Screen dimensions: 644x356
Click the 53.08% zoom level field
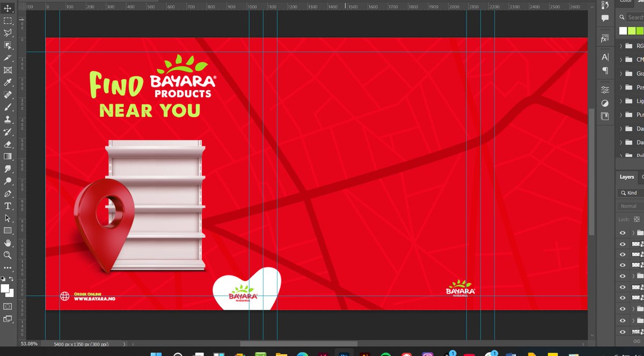coord(29,344)
